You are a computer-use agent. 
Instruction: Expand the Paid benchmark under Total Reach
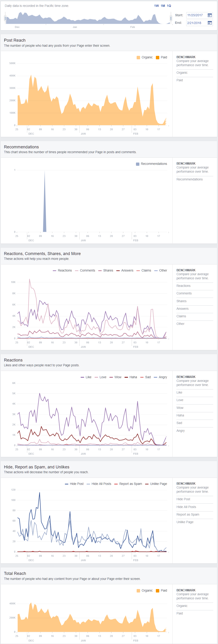point(179,613)
